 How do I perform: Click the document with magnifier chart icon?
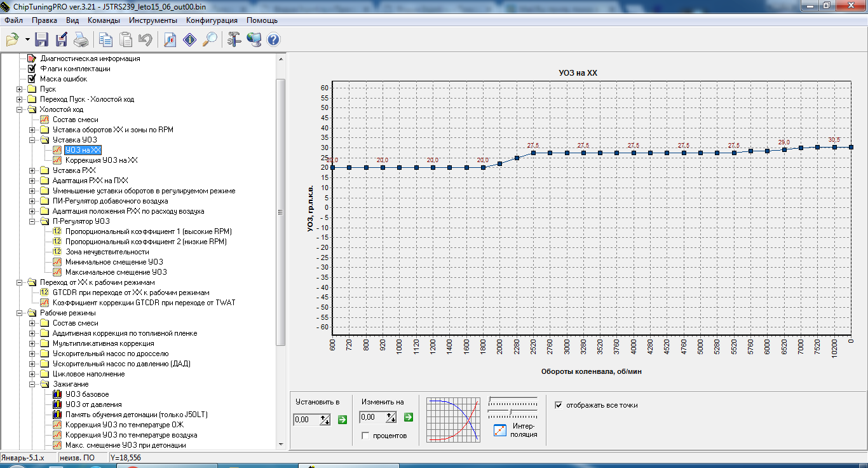170,39
